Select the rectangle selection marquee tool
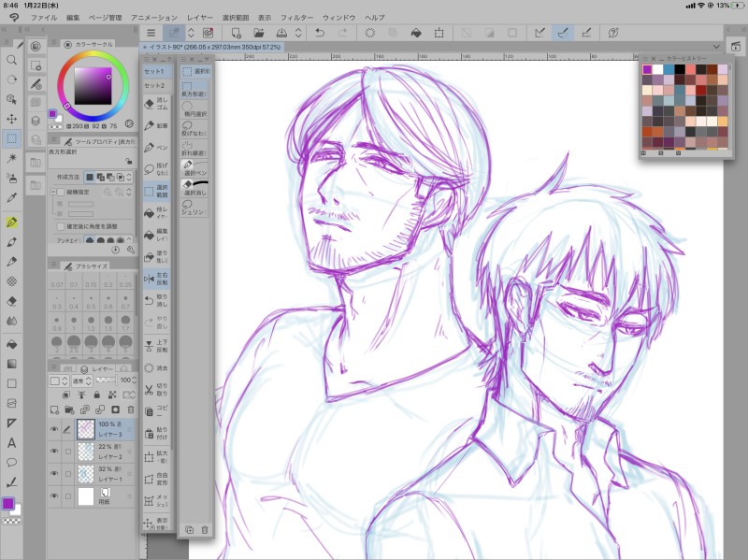 12,138
